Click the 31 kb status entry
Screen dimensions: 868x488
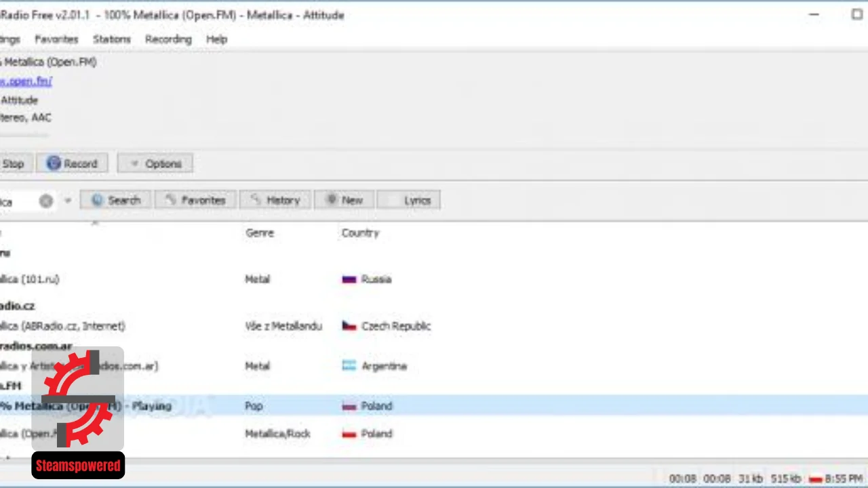pyautogui.click(x=751, y=479)
